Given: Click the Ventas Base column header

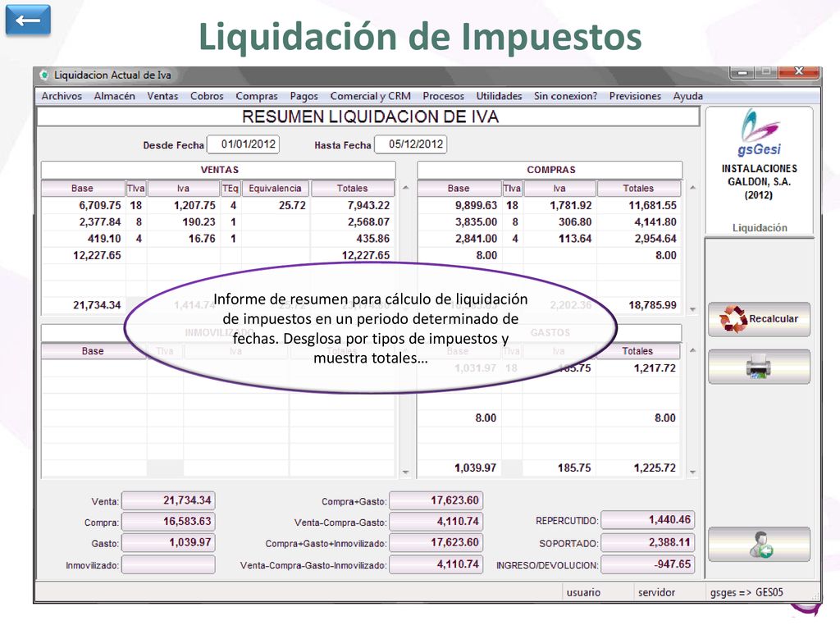Looking at the screenshot, I should 83,189.
